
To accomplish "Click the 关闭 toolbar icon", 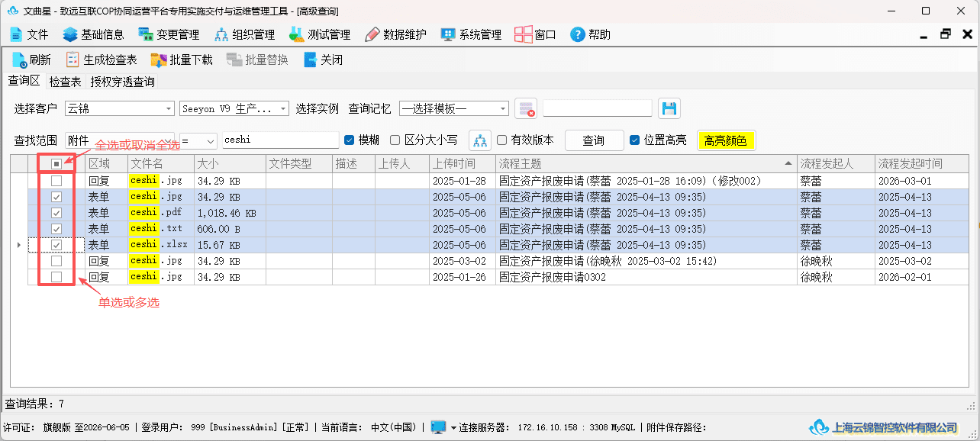I will coord(311,60).
